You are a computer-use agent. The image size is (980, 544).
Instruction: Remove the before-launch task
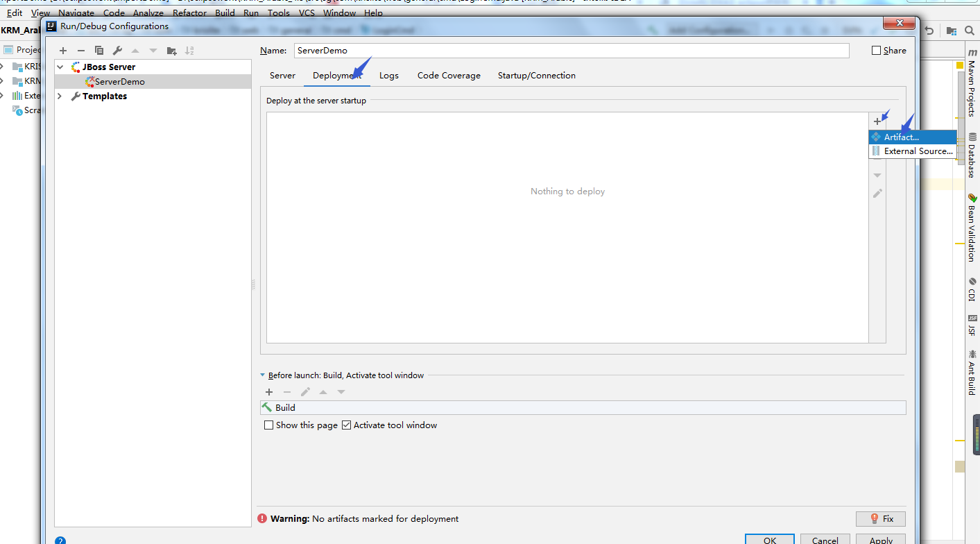(x=287, y=392)
